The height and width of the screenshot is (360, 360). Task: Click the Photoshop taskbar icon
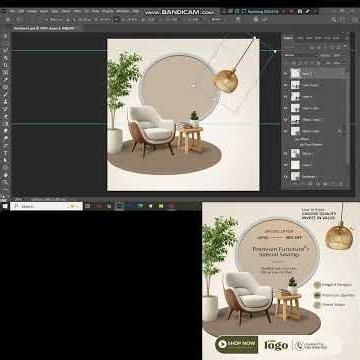tap(119, 206)
